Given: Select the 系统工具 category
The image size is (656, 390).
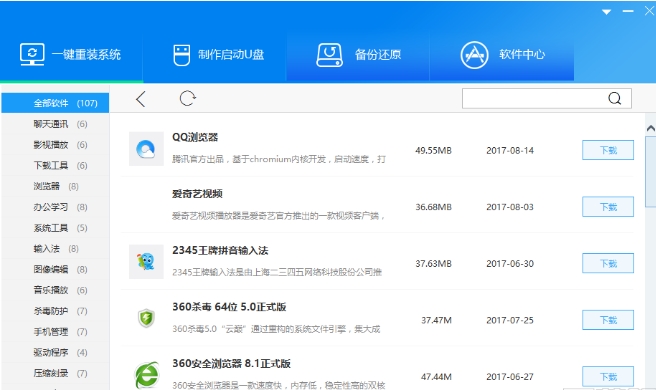Looking at the screenshot, I should tap(55, 228).
